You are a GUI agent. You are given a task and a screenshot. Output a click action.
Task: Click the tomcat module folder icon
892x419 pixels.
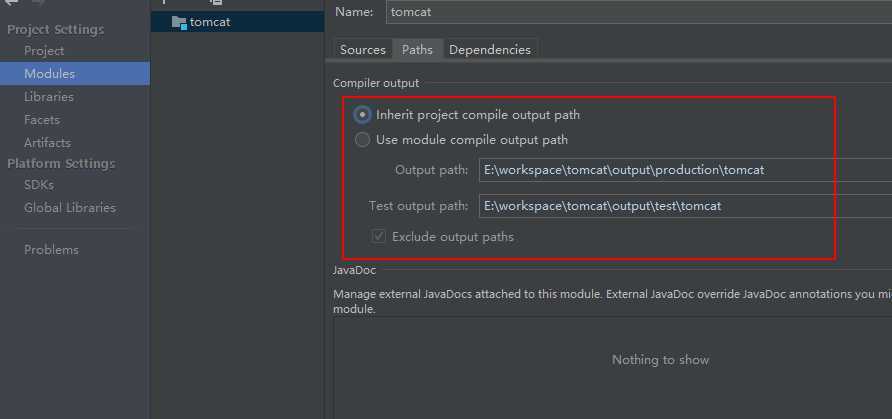pos(179,23)
